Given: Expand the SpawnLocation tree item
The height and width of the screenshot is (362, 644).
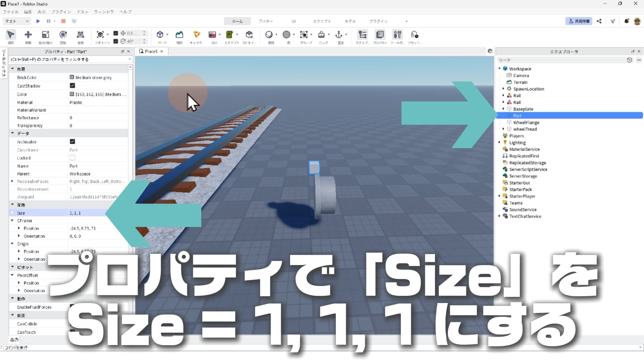Looking at the screenshot, I should pyautogui.click(x=503, y=89).
